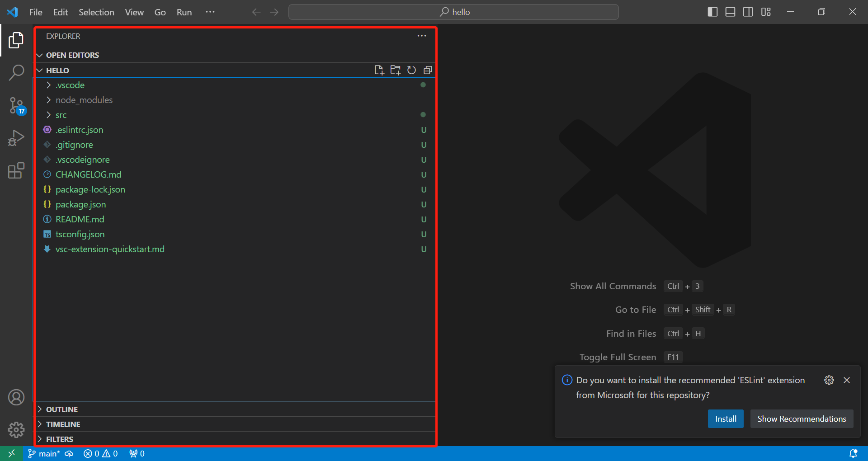Open the .vscodeignore file
The width and height of the screenshot is (868, 461).
[x=235, y=160]
